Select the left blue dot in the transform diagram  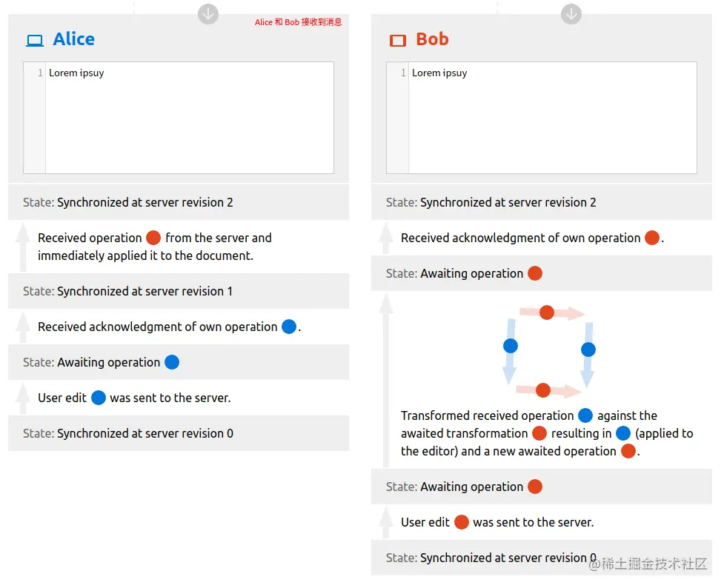[510, 346]
